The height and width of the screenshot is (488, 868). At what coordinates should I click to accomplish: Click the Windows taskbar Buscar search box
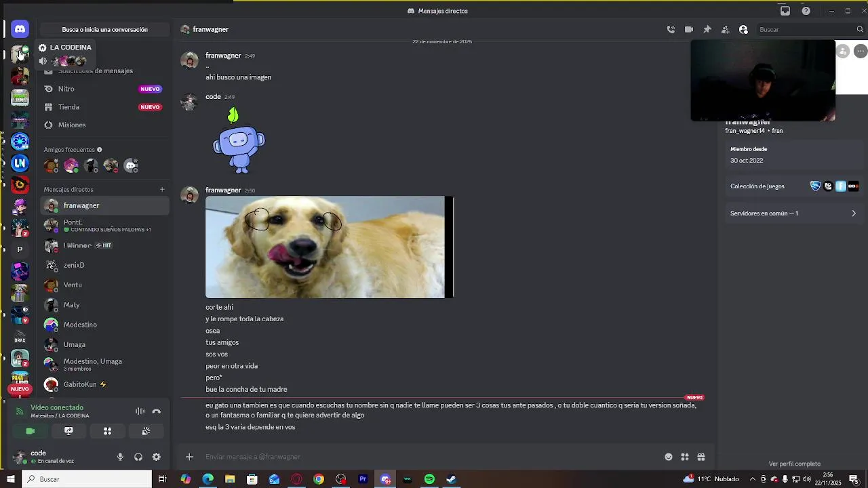point(87,479)
